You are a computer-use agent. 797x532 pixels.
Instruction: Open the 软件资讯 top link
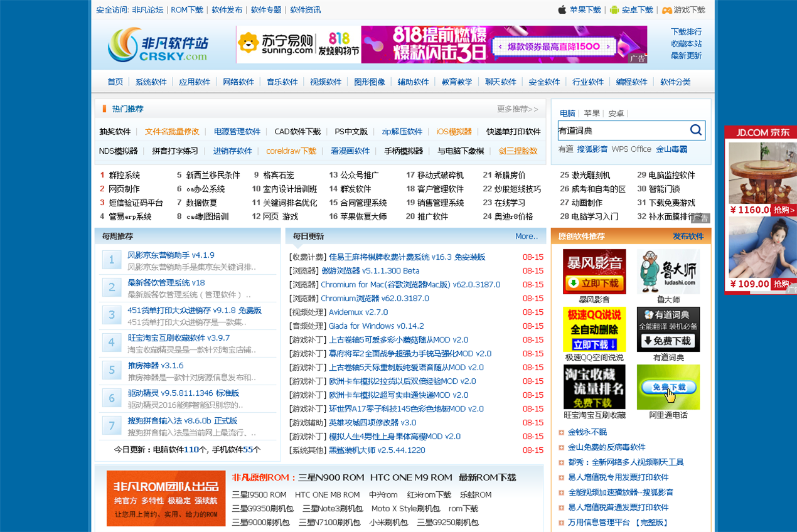(x=305, y=9)
